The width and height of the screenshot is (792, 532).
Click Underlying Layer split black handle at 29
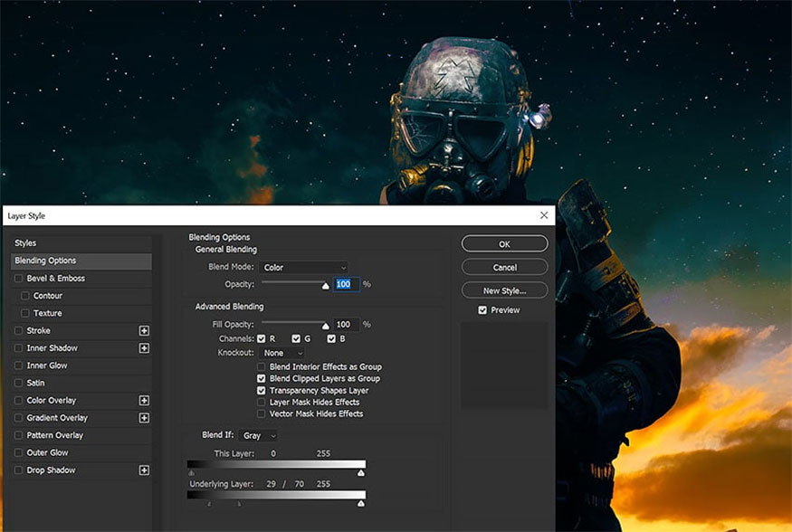click(209, 503)
